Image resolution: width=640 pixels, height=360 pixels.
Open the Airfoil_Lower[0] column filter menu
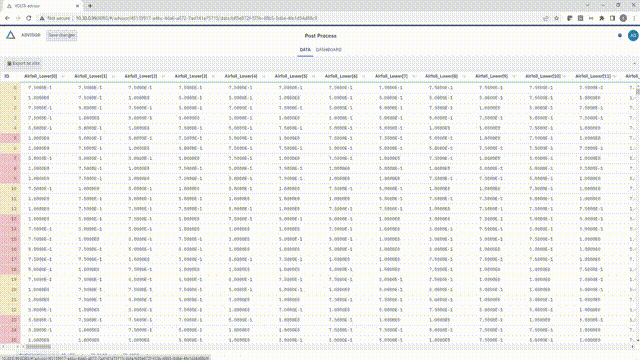pyautogui.click(x=63, y=76)
